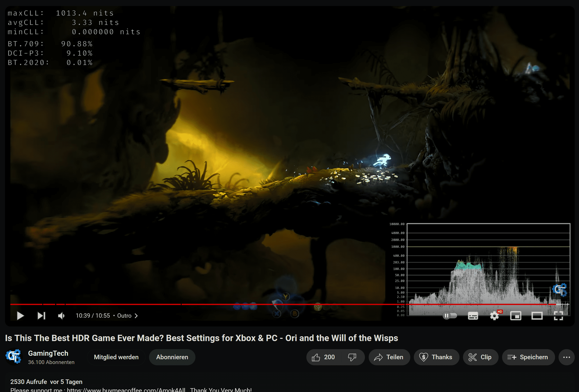Screen dimensions: 579x392
Task: Click the minCLL 0.000000 nits readout
Action: (x=74, y=32)
